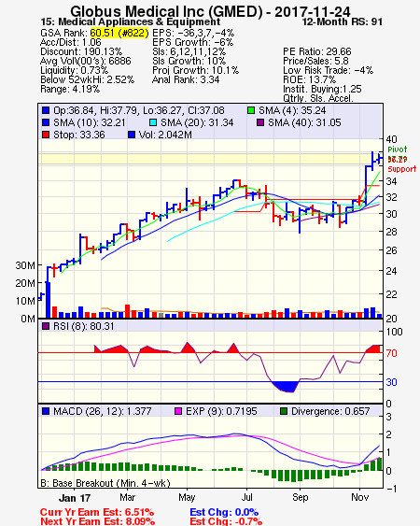Click the Price/Sales: 5.8 value
Screen dimensions: 420x526
315,61
